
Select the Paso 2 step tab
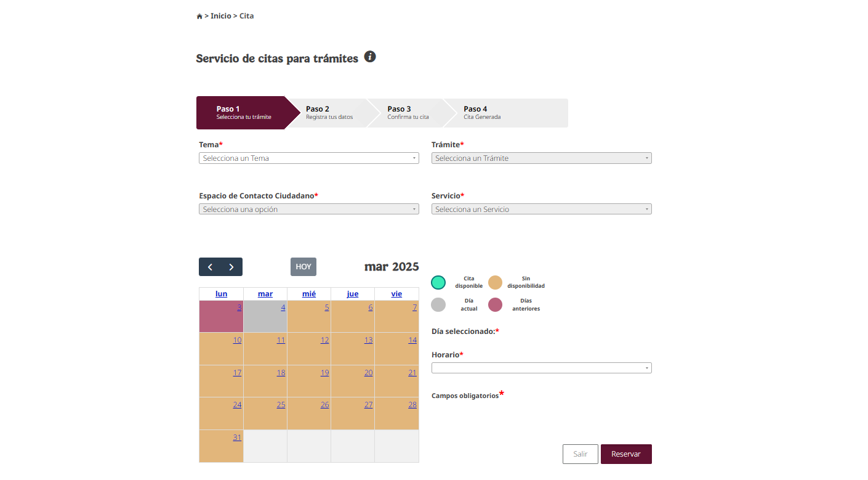coord(329,113)
